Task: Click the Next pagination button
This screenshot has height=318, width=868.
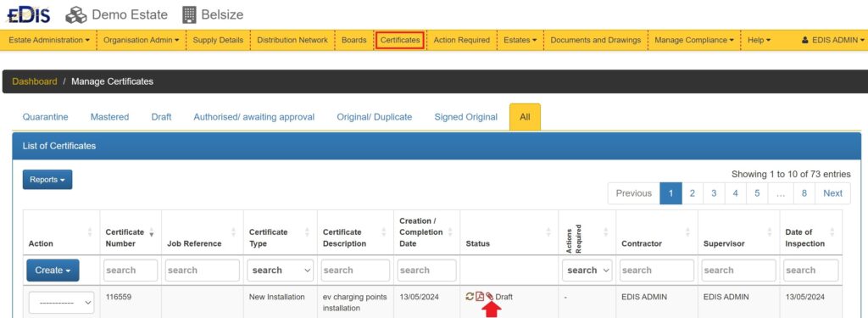Action: tap(832, 193)
